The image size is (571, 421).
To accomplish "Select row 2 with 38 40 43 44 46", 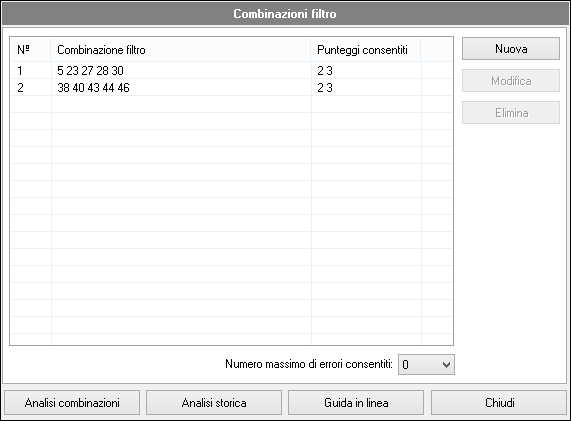I will coord(232,88).
